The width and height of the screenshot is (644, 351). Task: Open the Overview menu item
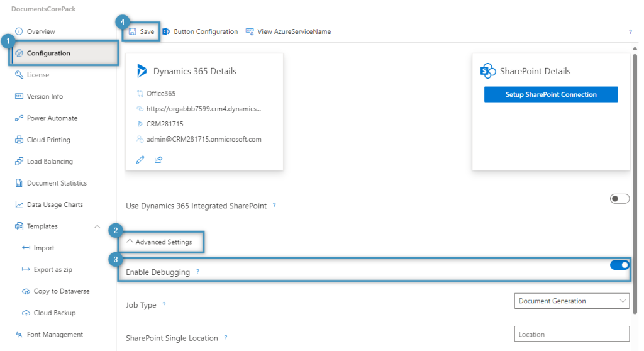[x=41, y=31]
